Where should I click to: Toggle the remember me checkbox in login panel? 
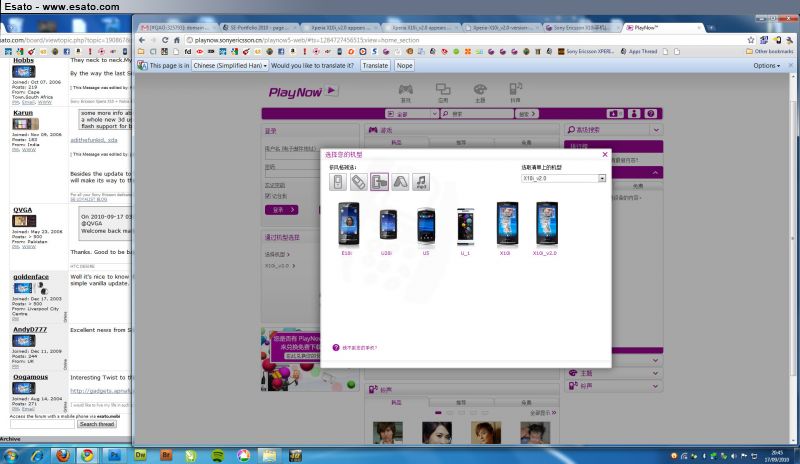268,196
